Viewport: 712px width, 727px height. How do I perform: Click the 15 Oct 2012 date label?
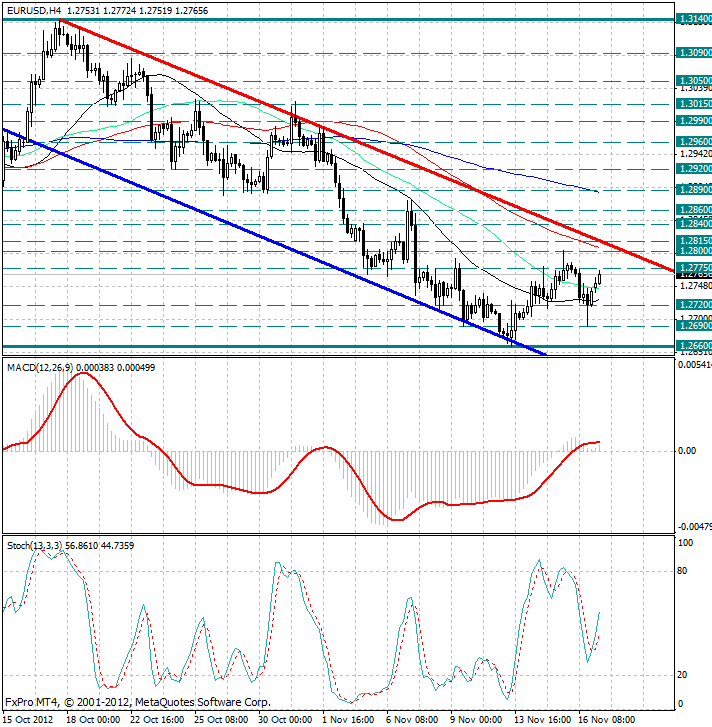pos(28,720)
